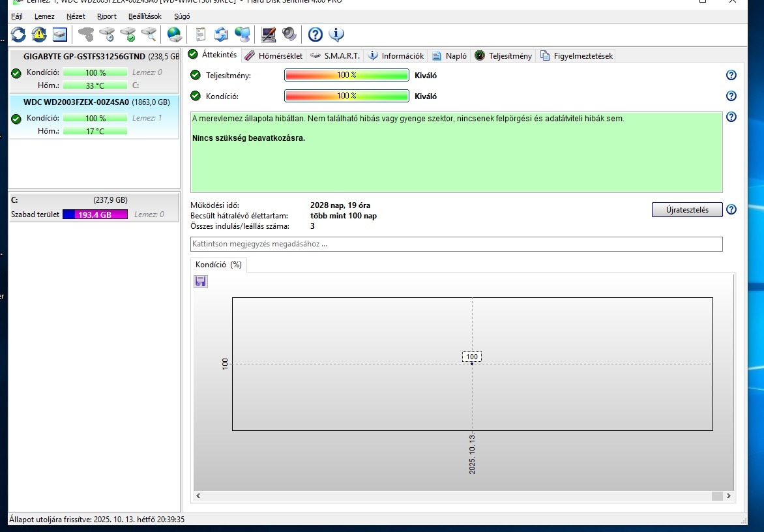Viewport: 764px width, 532px height.
Task: Click the 'Kiváló' rating next to Teljesítmény
Action: click(426, 76)
